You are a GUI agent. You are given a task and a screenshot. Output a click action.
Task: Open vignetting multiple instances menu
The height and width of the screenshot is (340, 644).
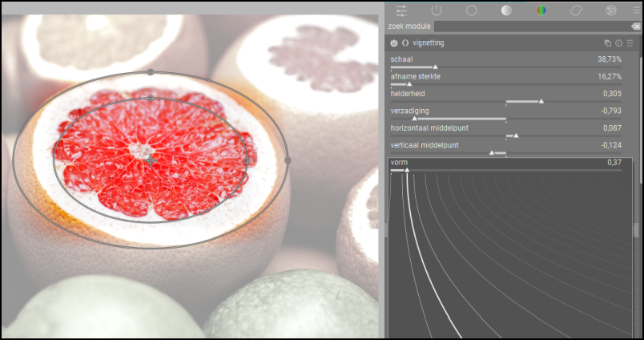tap(608, 43)
